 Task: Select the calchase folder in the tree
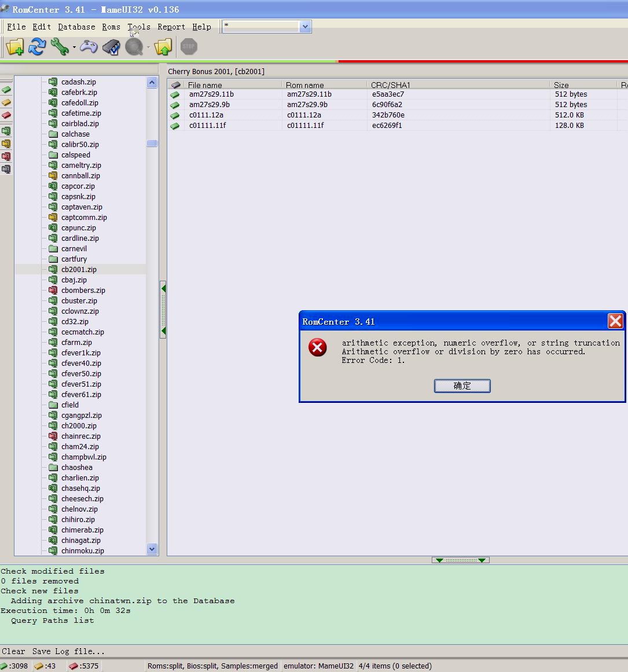75,134
